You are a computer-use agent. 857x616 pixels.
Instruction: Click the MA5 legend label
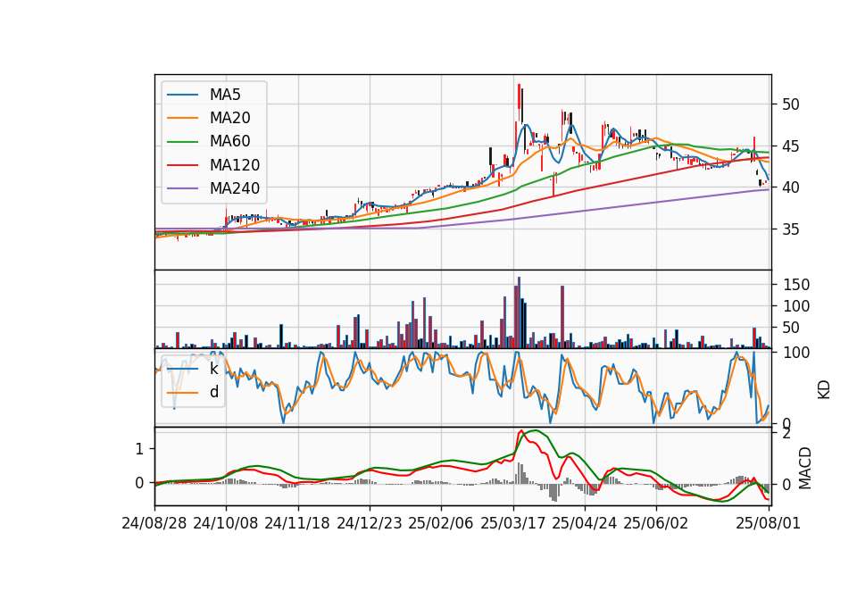[225, 95]
